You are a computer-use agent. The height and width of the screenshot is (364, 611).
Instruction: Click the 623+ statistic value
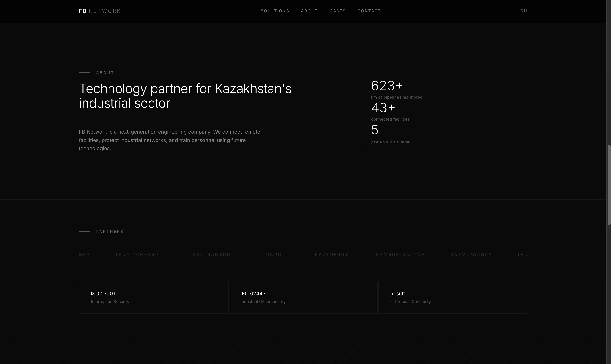[x=387, y=86]
